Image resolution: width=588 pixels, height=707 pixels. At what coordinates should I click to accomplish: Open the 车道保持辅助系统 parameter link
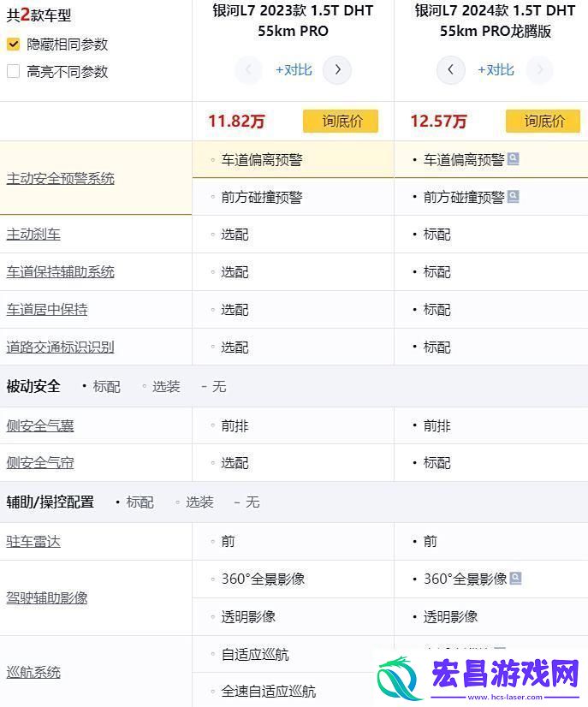click(x=61, y=272)
